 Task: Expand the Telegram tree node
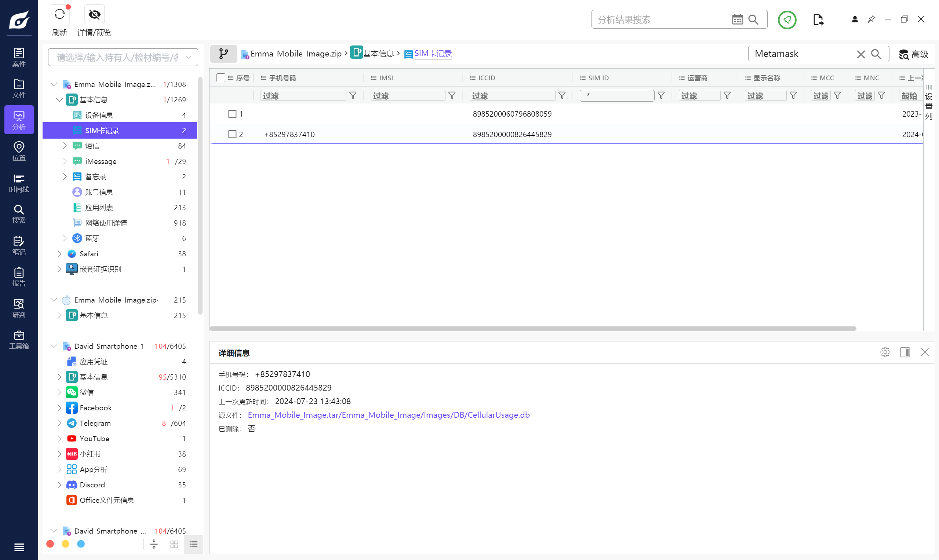(59, 423)
